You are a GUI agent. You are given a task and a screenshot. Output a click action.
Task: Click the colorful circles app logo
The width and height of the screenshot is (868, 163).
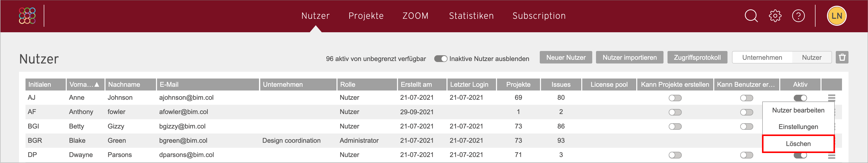pos(27,16)
